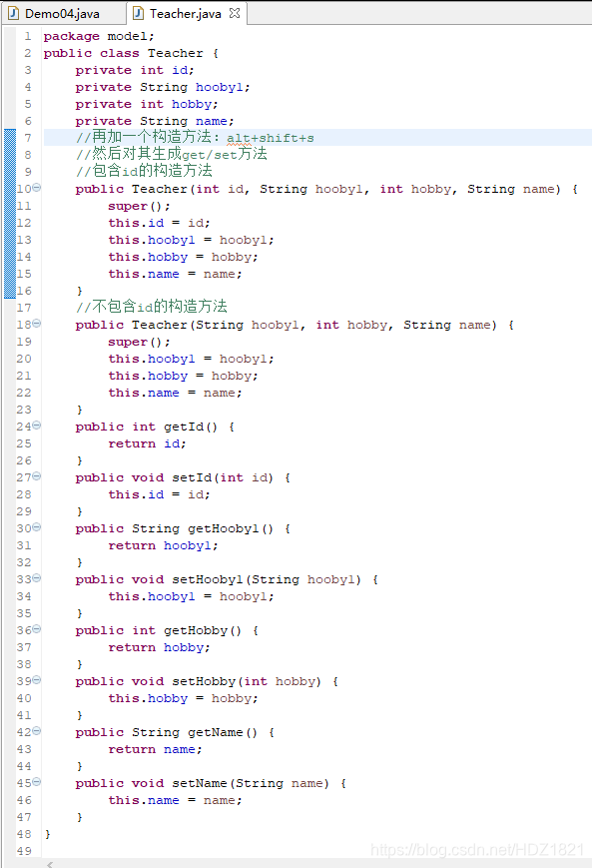Click the field 'id' on line 3
The width and height of the screenshot is (592, 868).
(180, 70)
